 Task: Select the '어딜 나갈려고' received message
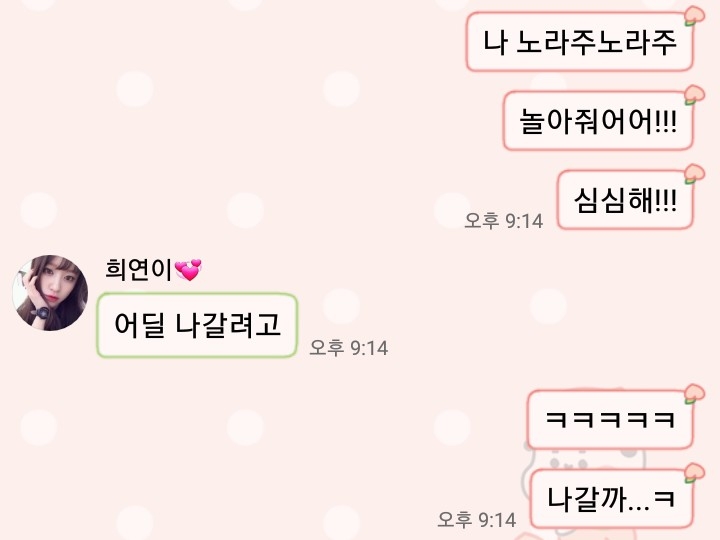tap(197, 325)
